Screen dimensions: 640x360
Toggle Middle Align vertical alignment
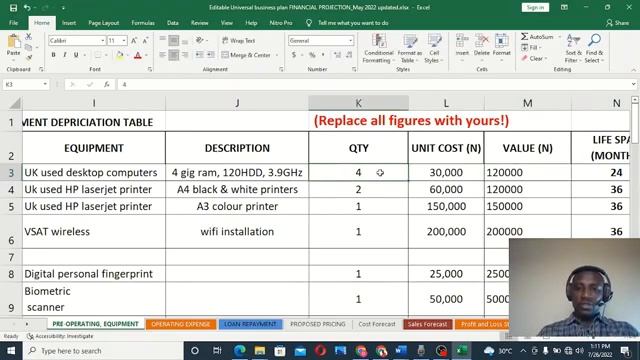174,40
